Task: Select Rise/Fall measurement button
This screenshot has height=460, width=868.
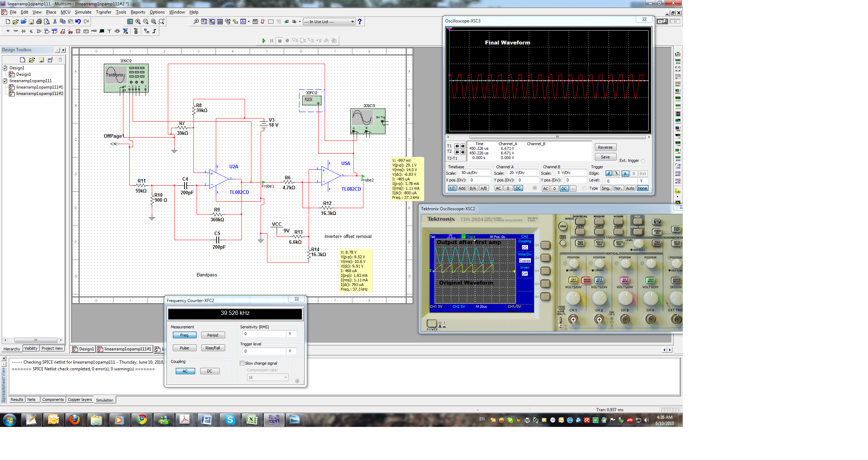Action: (213, 348)
